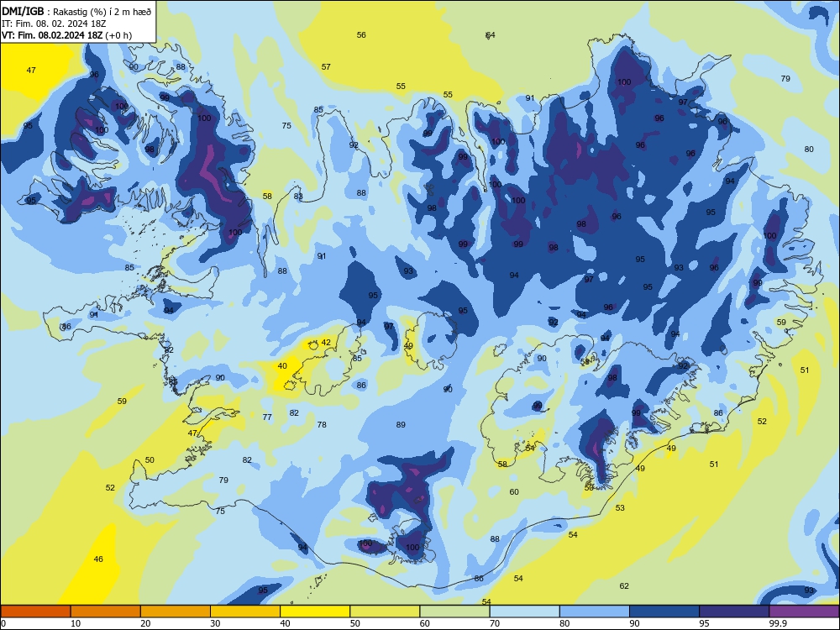Click the light blue 70–80 legend swatch
840x630 pixels.
524,612
